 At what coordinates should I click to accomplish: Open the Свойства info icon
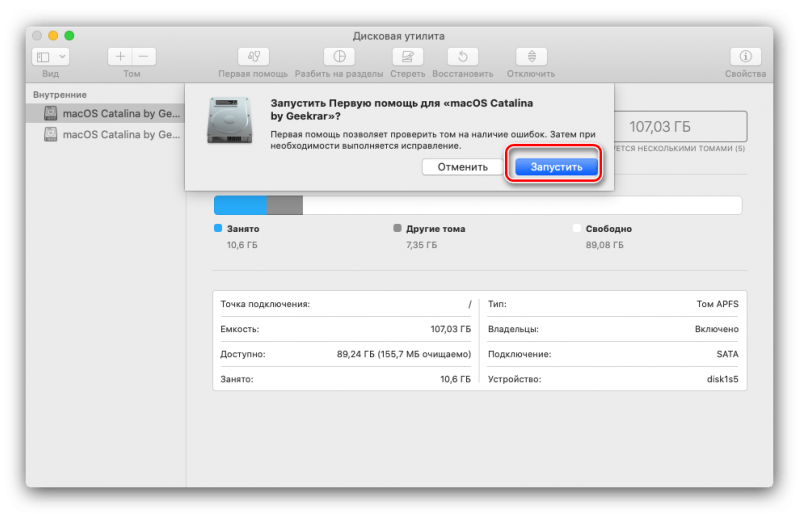pos(745,56)
